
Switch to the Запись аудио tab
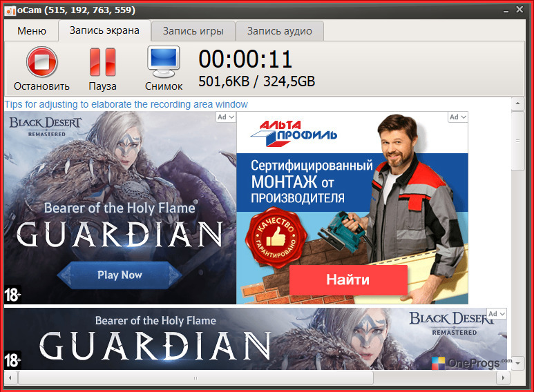[x=279, y=31]
